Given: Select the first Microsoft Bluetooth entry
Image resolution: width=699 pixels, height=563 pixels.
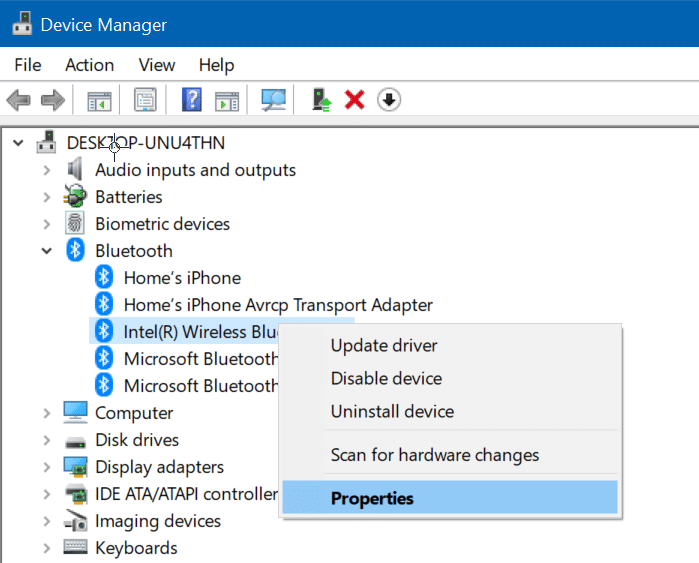Looking at the screenshot, I should click(x=201, y=358).
